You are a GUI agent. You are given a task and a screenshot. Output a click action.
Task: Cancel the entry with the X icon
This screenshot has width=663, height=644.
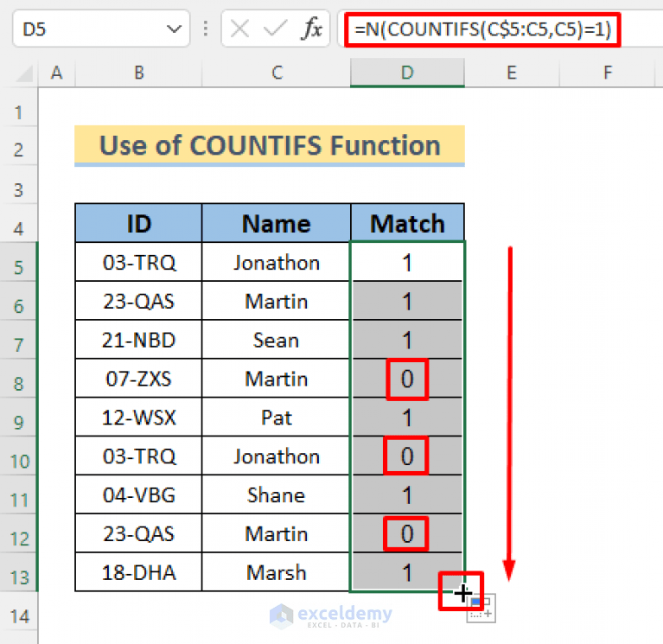pos(239,29)
